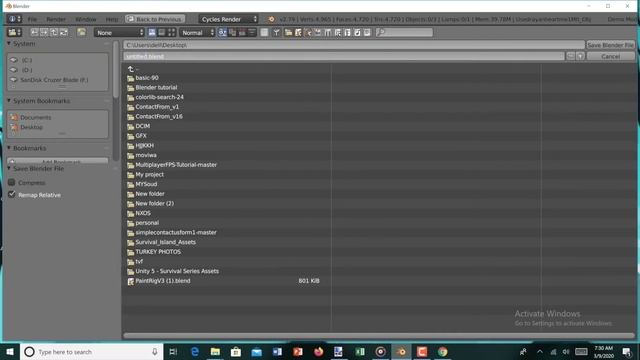Open the Help menu
640x360 pixels.
pyautogui.click(x=111, y=19)
